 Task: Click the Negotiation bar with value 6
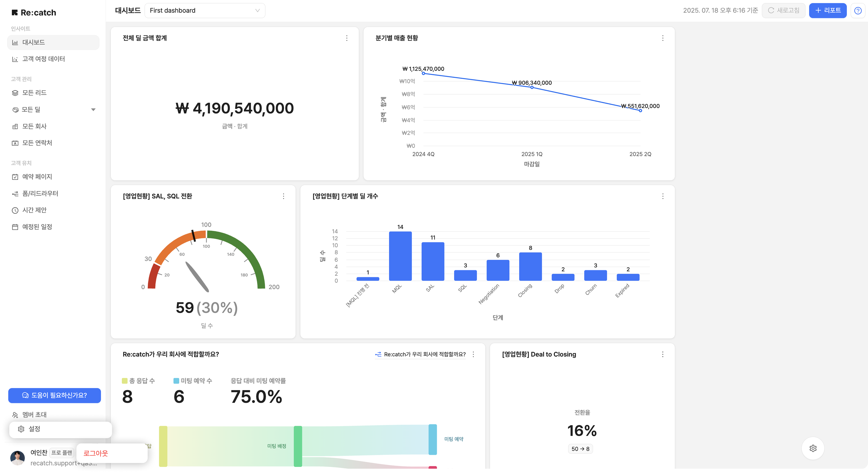498,270
